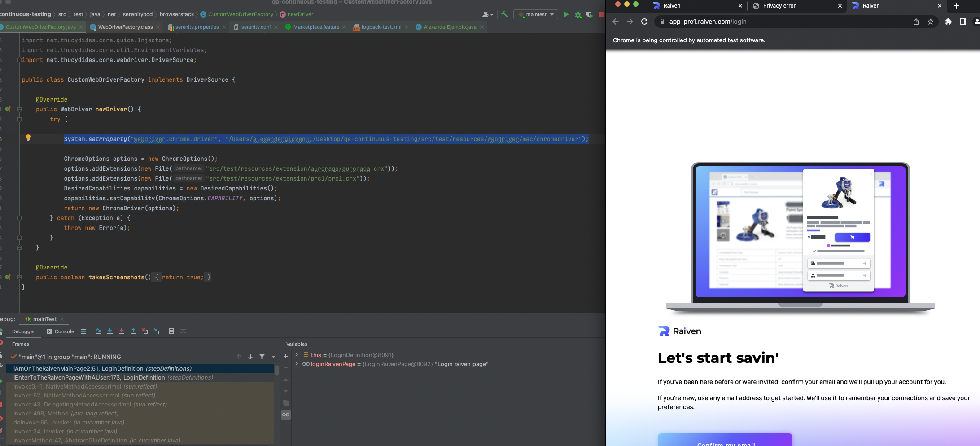
Task: Open the mainTest run configuration dropdown
Action: coord(536,14)
